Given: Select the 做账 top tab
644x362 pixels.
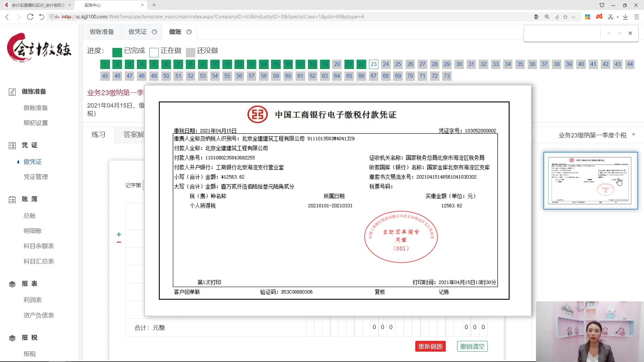Looking at the screenshot, I should [175, 32].
